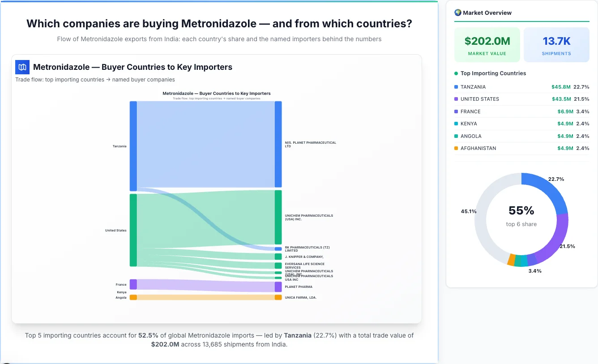Click the map icon beside the chart title
Screen dimensions: 598x364
[22, 67]
